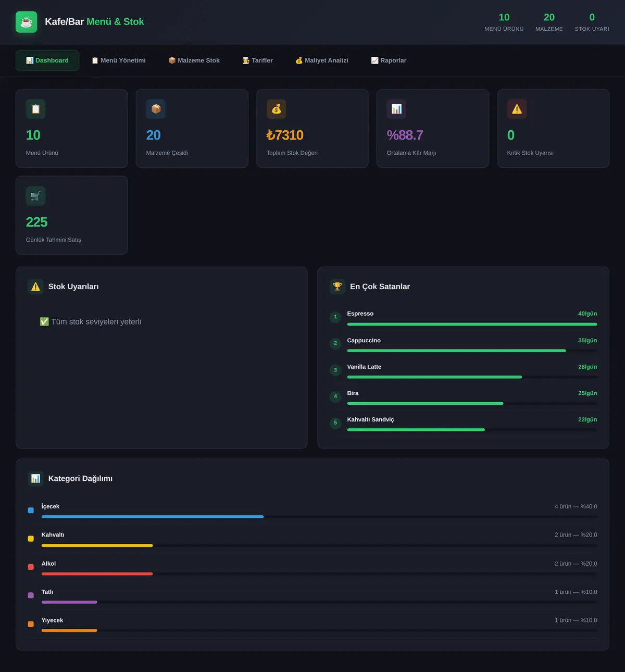The width and height of the screenshot is (625, 672).
Task: Click the trophy icon beside En Çok Satanlar
Action: (x=337, y=287)
